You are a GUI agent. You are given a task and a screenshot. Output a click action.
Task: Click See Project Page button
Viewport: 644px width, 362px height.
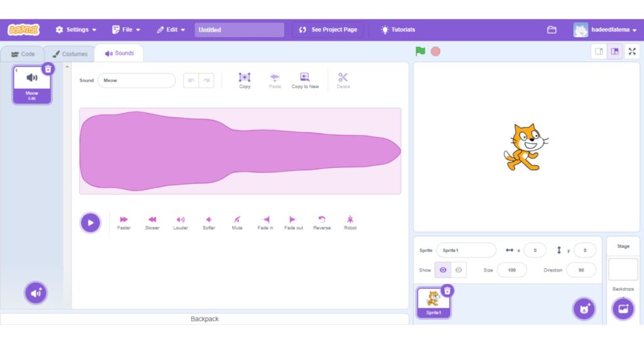328,30
